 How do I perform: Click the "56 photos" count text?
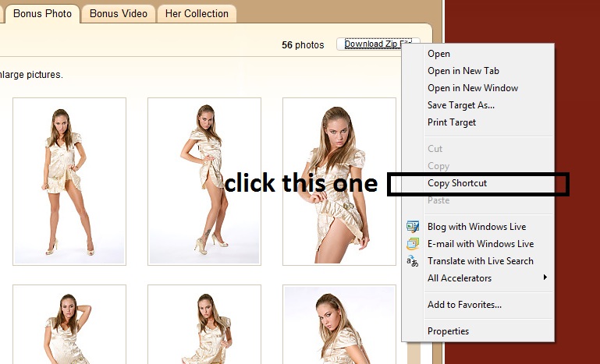tap(303, 45)
